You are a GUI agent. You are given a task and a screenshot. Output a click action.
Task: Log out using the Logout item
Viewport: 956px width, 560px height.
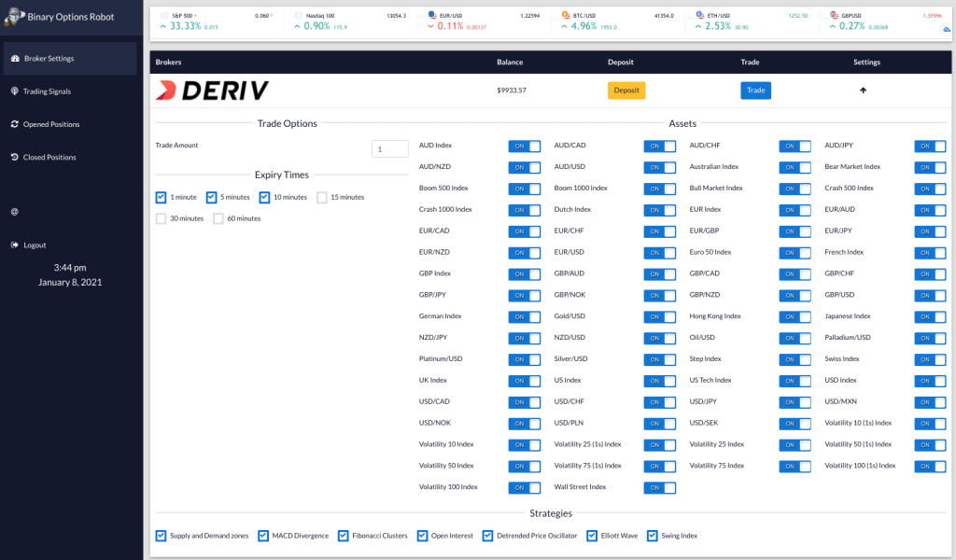tap(70, 245)
